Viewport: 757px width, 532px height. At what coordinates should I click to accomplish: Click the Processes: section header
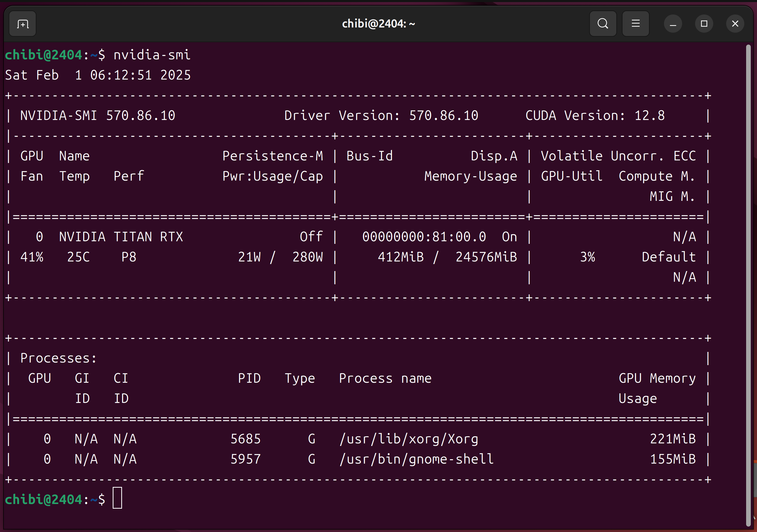[x=59, y=358]
